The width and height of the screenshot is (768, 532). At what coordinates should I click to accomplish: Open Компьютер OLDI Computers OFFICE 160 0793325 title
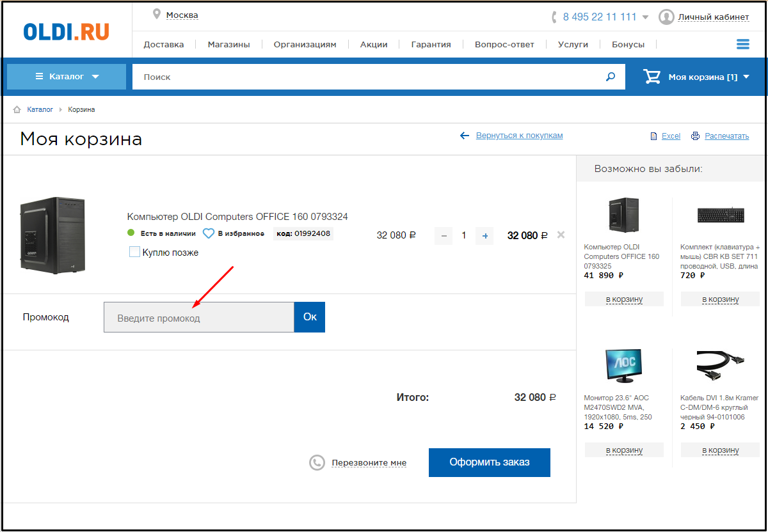pyautogui.click(x=621, y=256)
